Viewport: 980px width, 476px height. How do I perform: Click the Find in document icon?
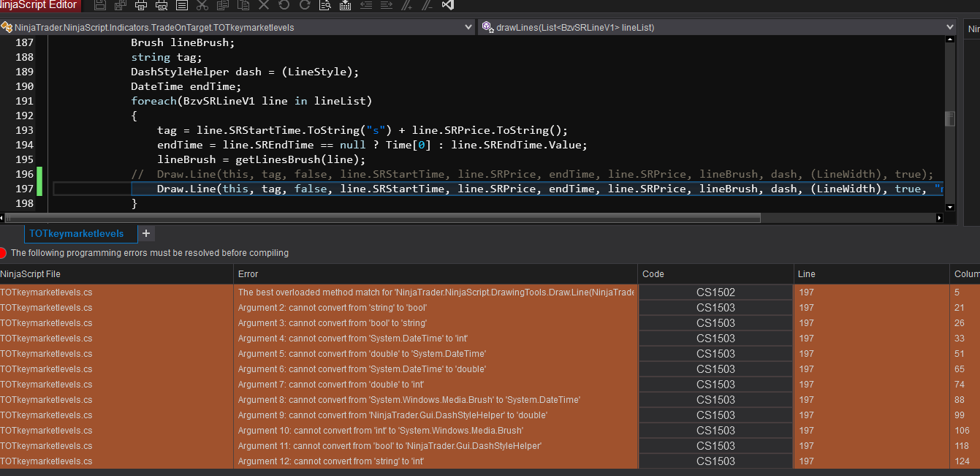click(x=325, y=5)
